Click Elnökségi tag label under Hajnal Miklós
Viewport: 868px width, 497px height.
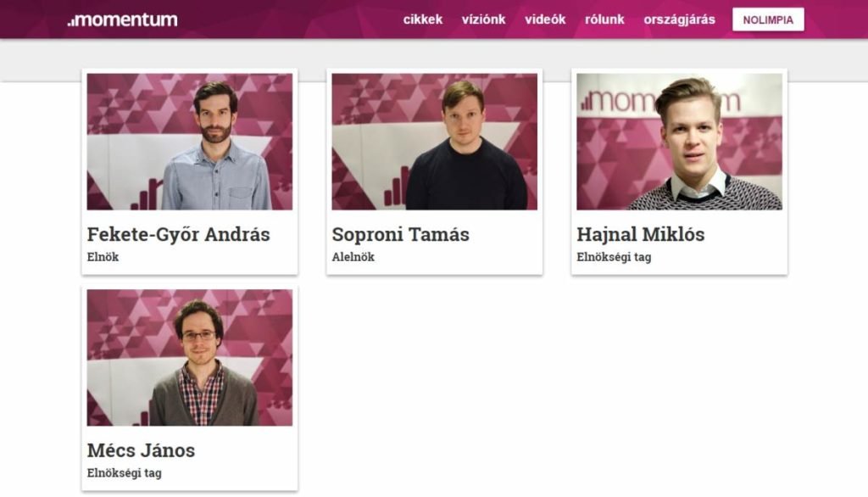point(614,258)
